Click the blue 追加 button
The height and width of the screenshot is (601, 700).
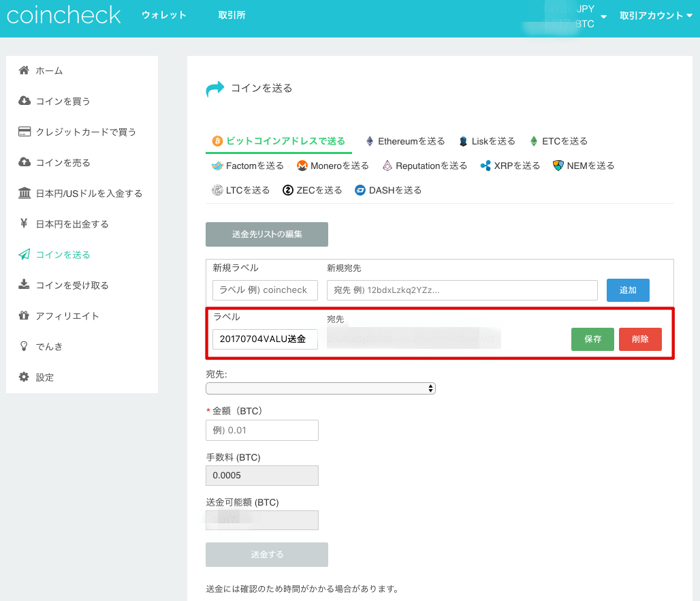[x=628, y=290]
